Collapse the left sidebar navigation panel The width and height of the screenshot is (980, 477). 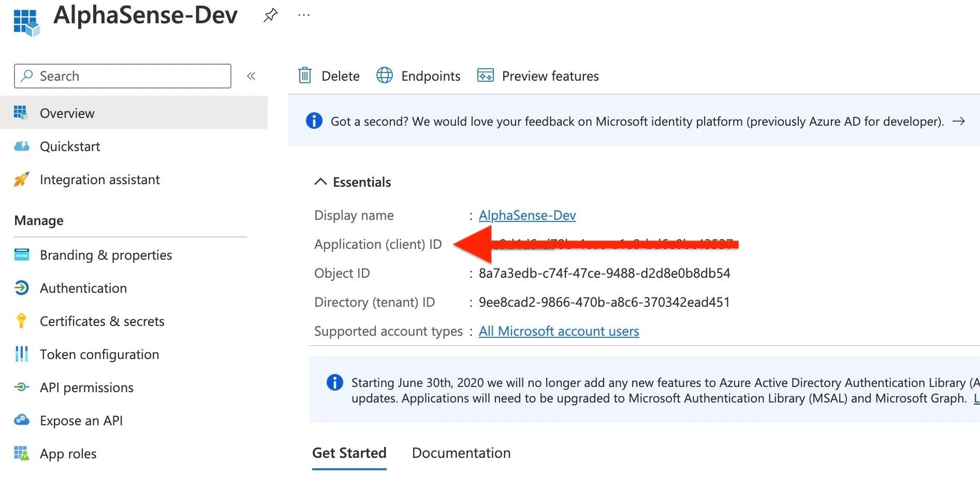(x=251, y=77)
